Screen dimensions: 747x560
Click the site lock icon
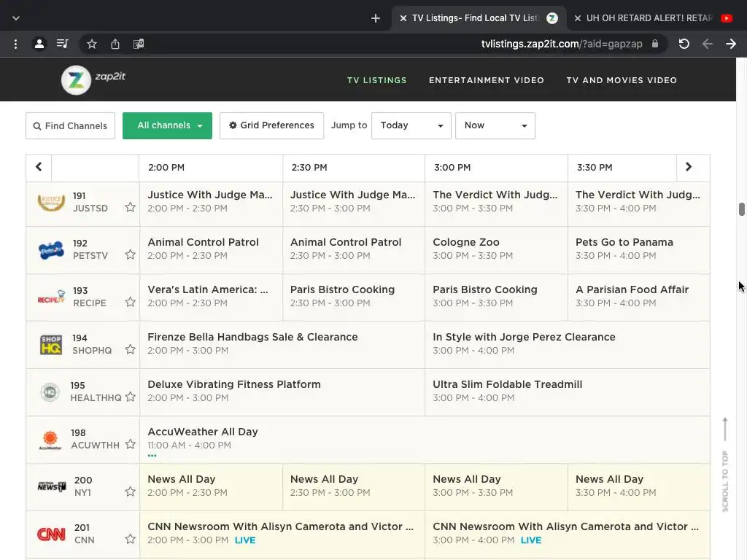coord(655,44)
